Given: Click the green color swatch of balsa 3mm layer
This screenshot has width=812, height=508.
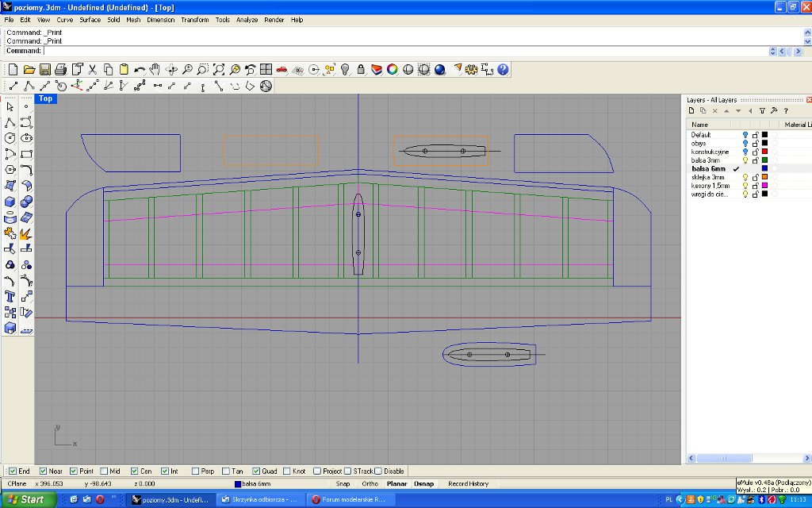Looking at the screenshot, I should [764, 160].
